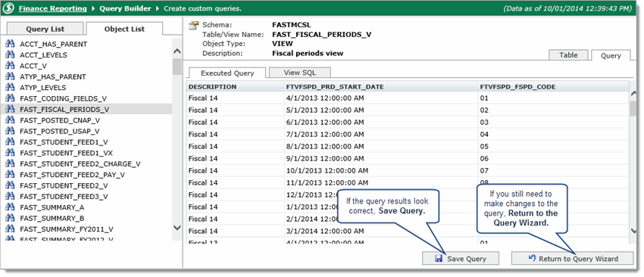Select FAST_STUDENT_FEED2_CHARGE_V in the object list
The width and height of the screenshot is (644, 277).
point(86,163)
